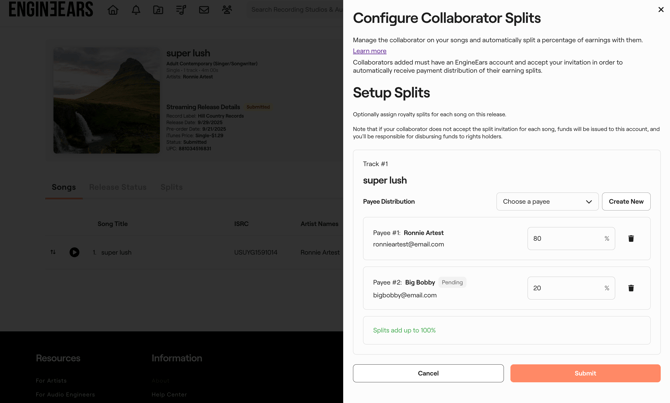Image resolution: width=670 pixels, height=403 pixels.
Task: Submit the collaborator splits
Action: (x=585, y=373)
